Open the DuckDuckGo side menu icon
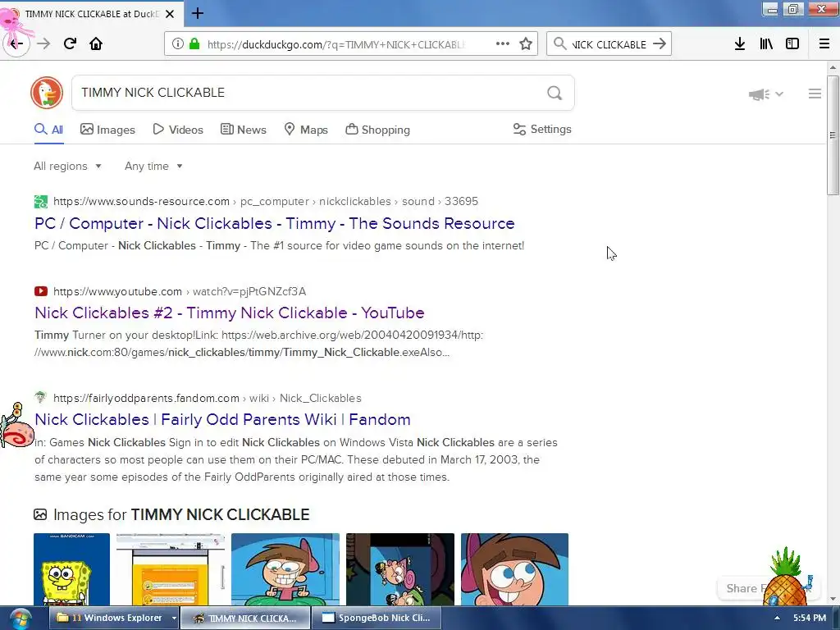The width and height of the screenshot is (840, 630). coord(815,94)
